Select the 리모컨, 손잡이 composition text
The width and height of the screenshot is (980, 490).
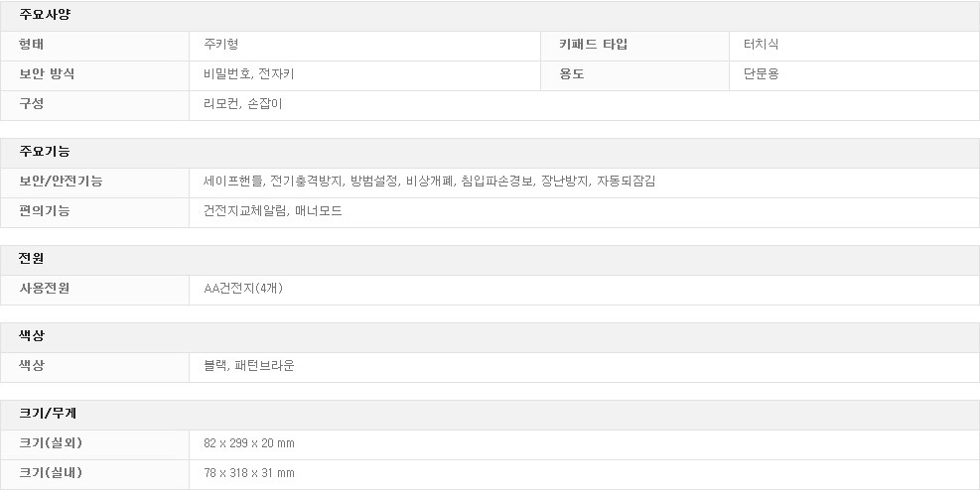pos(243,103)
